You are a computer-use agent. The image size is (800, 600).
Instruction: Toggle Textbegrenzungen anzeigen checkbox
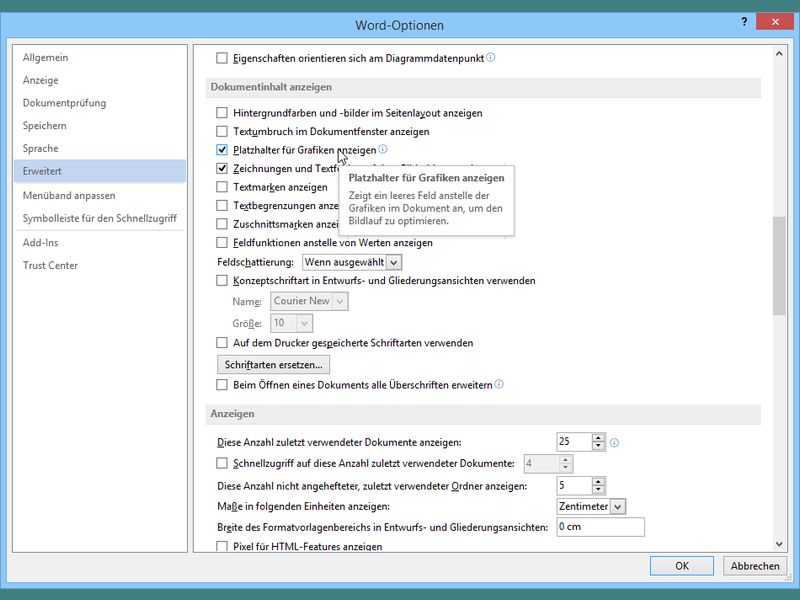pyautogui.click(x=221, y=206)
